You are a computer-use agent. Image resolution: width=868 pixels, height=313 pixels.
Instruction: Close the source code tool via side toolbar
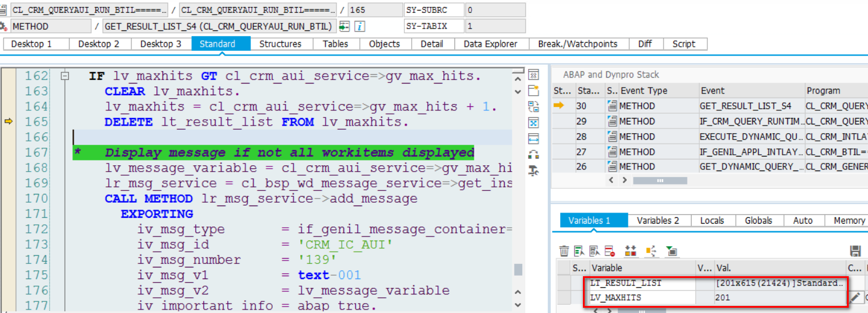[533, 75]
